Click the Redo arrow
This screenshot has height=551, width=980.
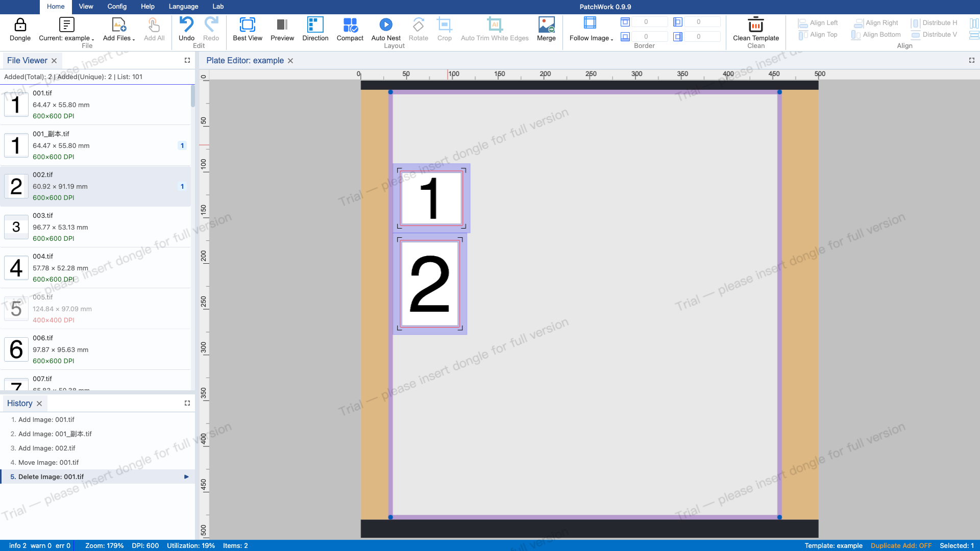pyautogui.click(x=211, y=25)
